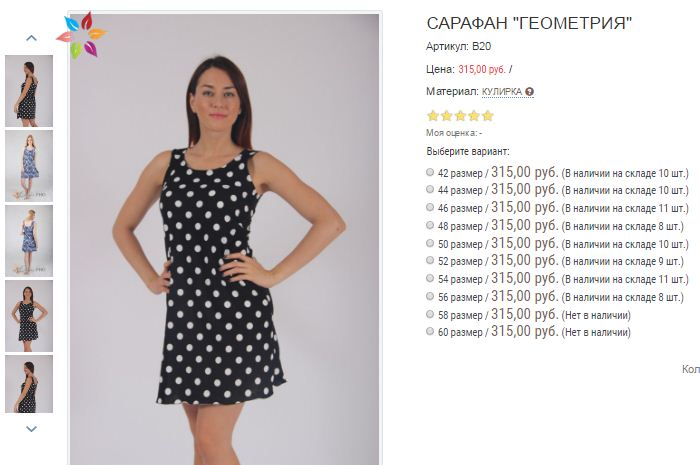Pick the 54 размер option
The image size is (700, 465).
[x=431, y=279]
